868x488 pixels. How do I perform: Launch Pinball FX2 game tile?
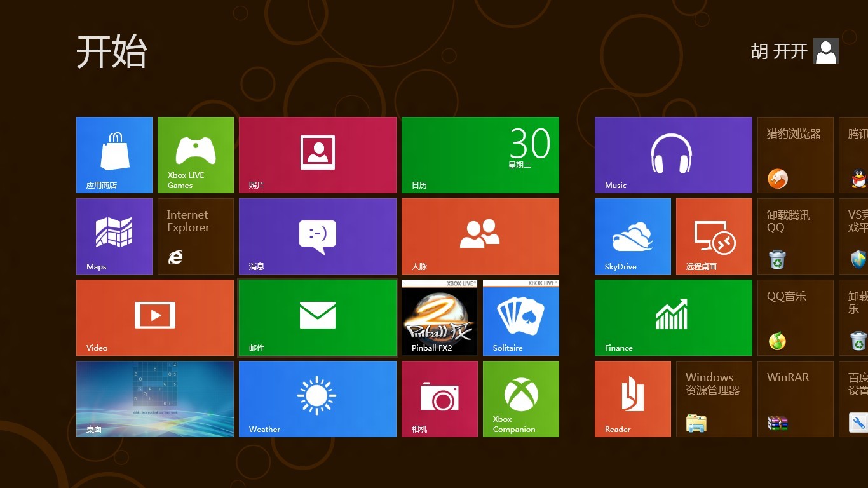(x=440, y=318)
